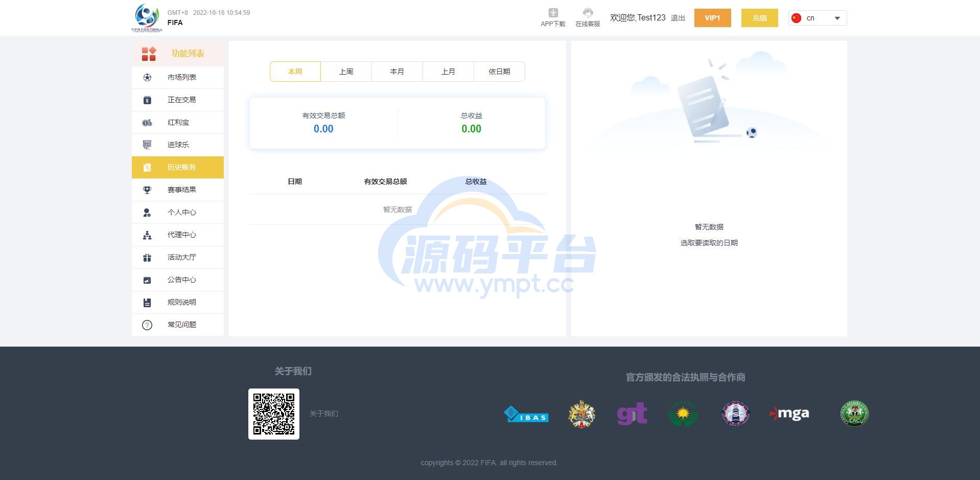Select 历史账务 in the sidebar
The image size is (980, 480).
pos(178,168)
